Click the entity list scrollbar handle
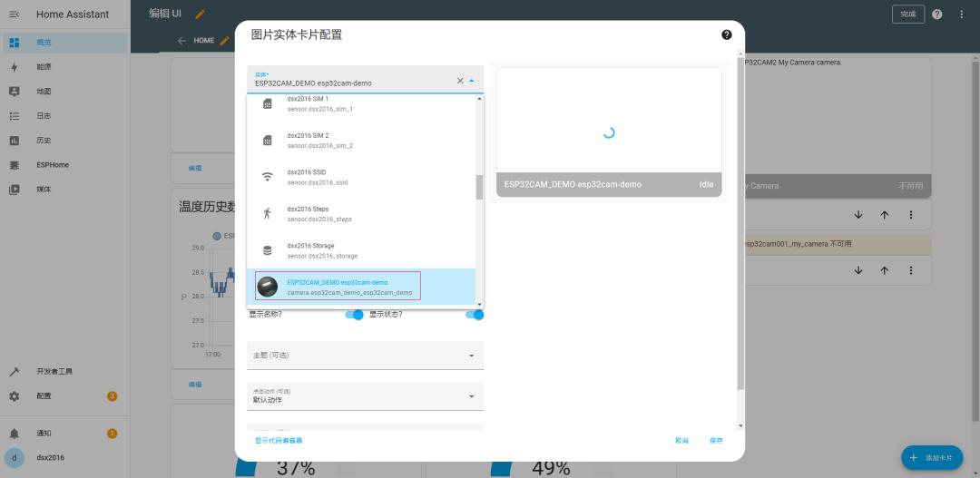980x478 pixels. pos(479,187)
